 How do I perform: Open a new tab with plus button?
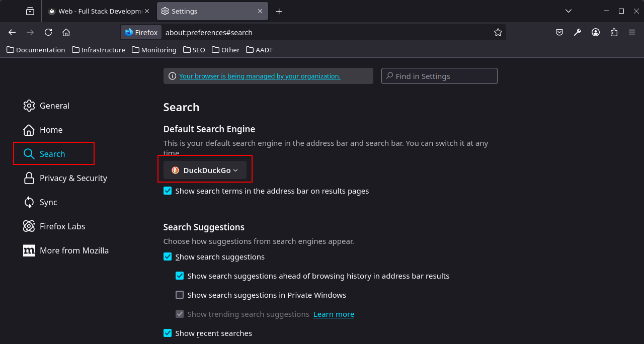tap(279, 11)
